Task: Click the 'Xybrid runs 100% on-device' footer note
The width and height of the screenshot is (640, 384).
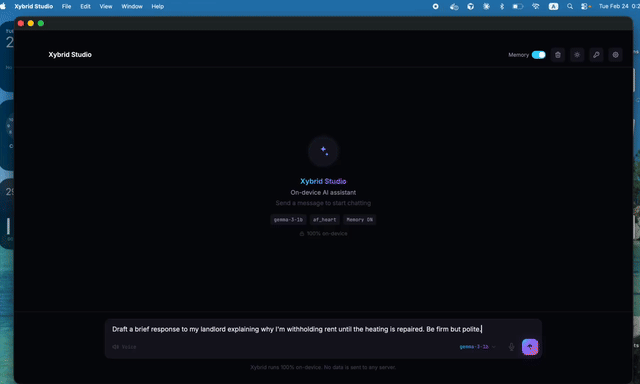Action: coord(323,367)
